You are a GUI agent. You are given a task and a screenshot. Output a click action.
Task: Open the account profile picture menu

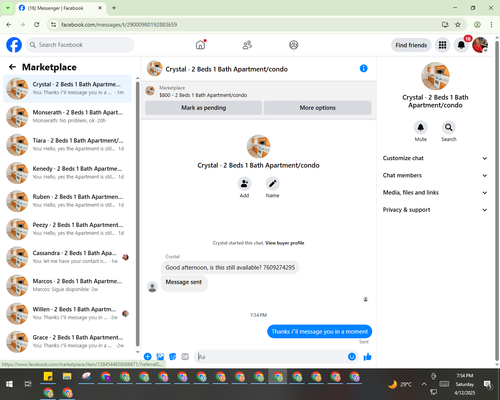click(480, 45)
